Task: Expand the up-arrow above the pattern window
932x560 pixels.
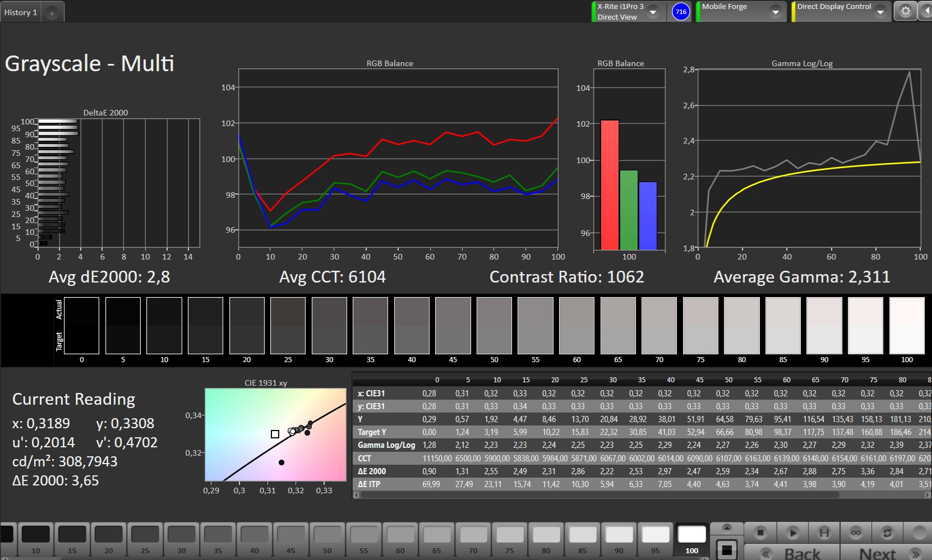Action: click(x=727, y=528)
